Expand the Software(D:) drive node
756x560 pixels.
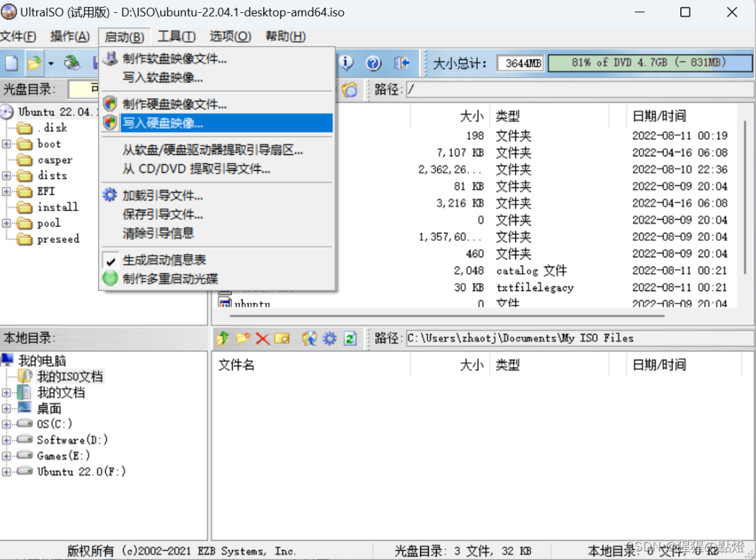click(x=6, y=440)
